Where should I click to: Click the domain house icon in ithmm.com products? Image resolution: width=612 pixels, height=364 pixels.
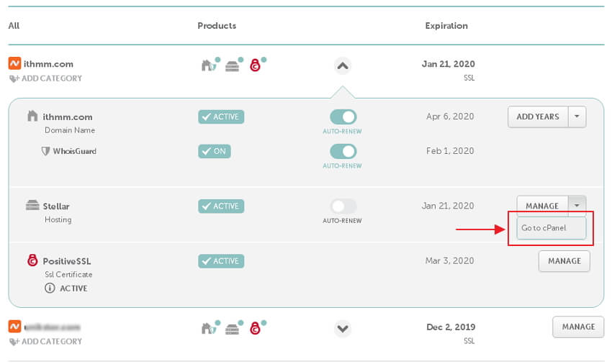(209, 65)
